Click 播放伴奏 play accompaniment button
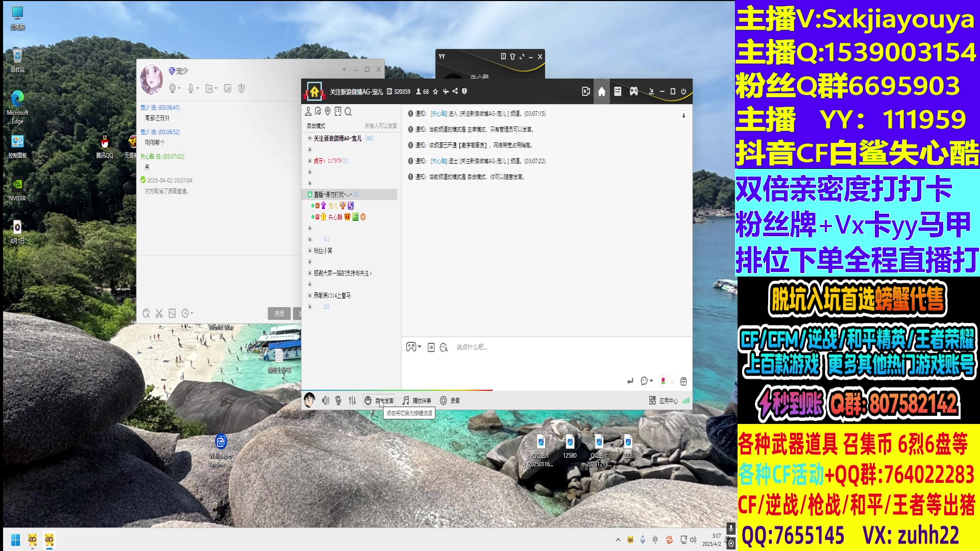Viewport: 980px width, 551px height. point(417,401)
